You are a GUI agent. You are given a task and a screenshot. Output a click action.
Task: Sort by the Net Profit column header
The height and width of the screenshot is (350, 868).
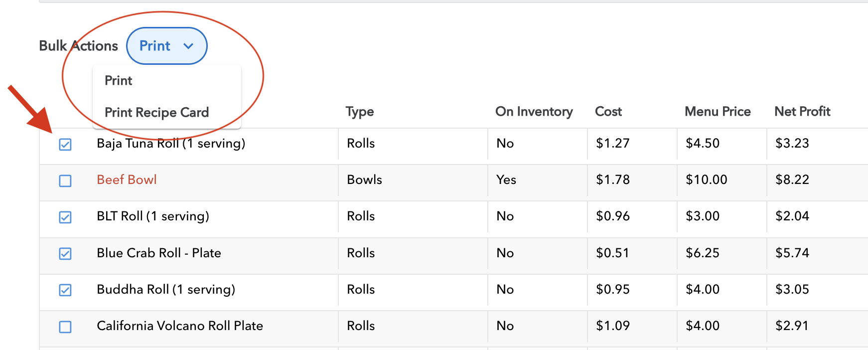[802, 112]
